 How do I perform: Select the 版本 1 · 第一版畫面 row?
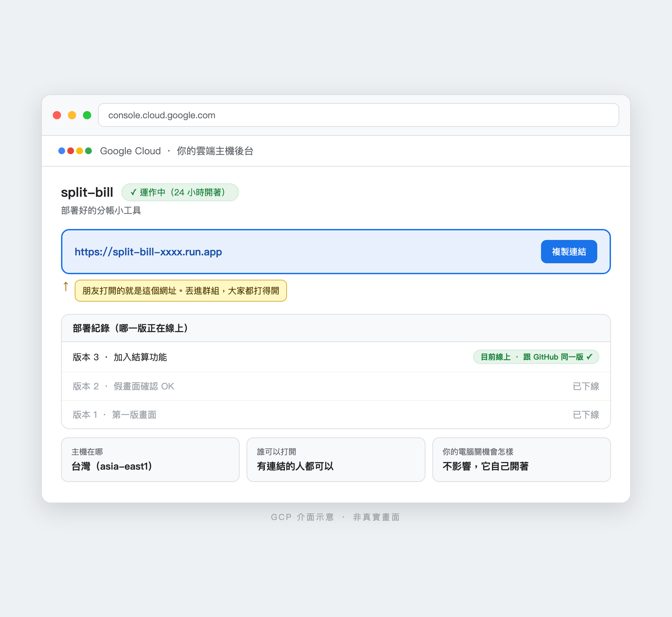(x=336, y=415)
